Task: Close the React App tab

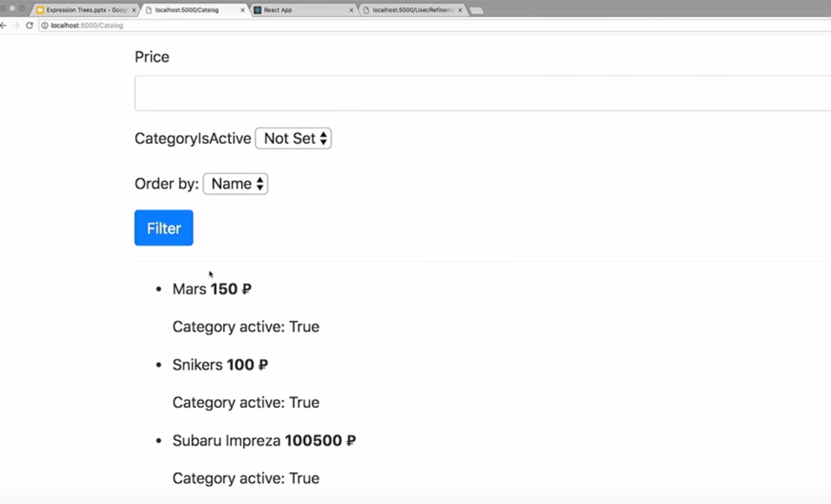Action: pyautogui.click(x=352, y=10)
